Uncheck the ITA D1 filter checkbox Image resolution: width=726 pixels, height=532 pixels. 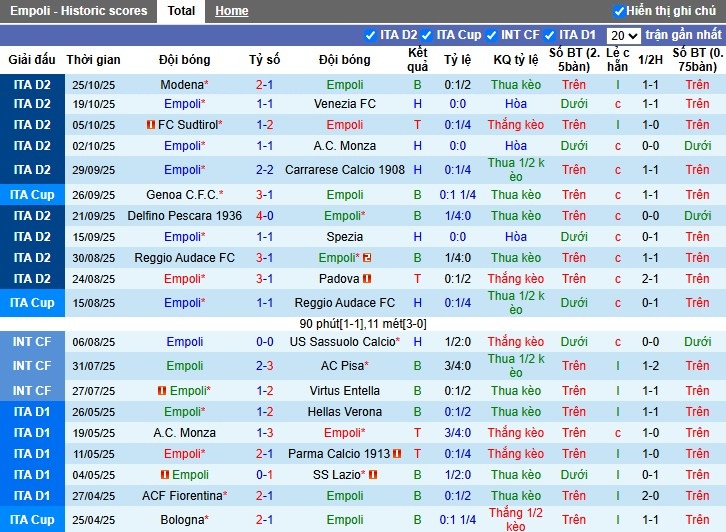(x=549, y=35)
